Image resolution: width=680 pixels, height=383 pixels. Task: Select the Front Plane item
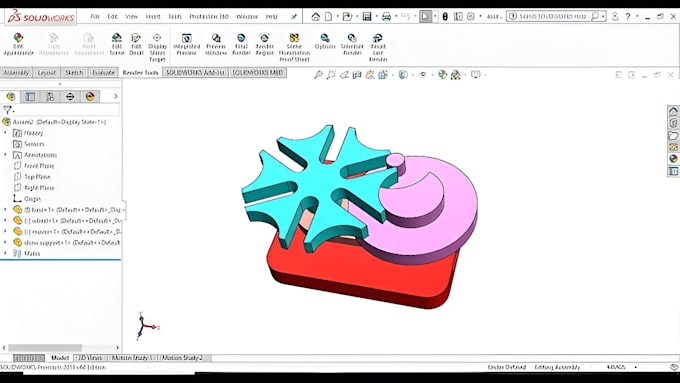(x=39, y=166)
